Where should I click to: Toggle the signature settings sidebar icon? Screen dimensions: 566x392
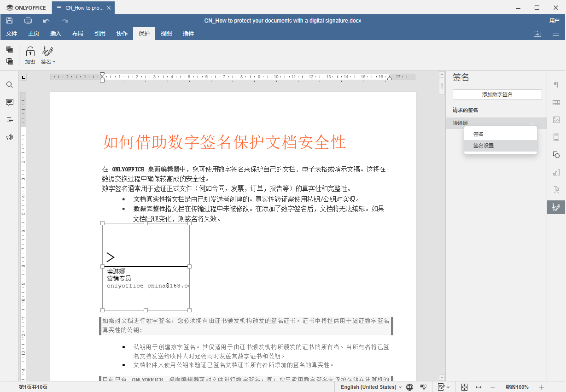556,207
